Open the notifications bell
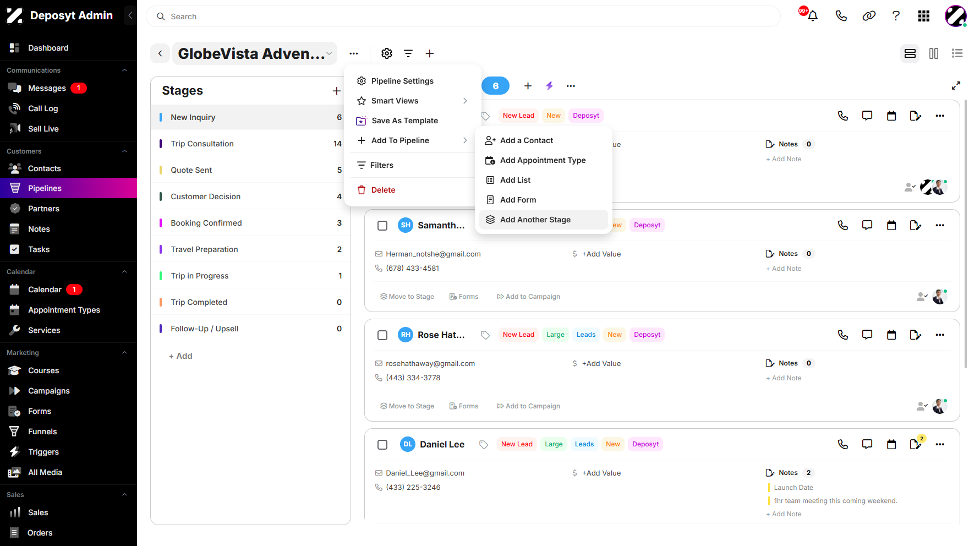 [812, 16]
